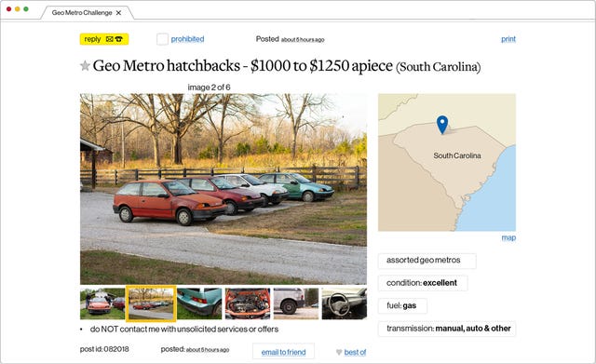Select first thumbnail of red car front
The image size is (596, 364).
pyautogui.click(x=102, y=303)
